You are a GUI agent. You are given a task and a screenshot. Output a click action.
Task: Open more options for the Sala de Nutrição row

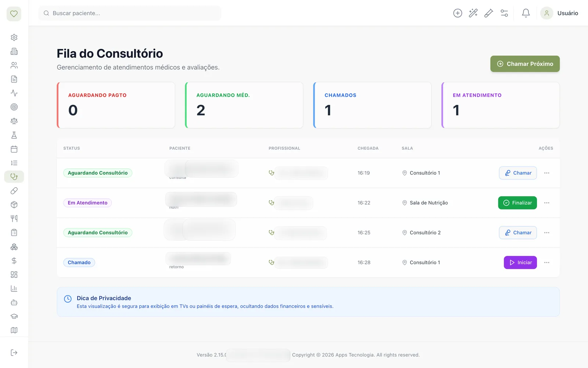point(547,203)
